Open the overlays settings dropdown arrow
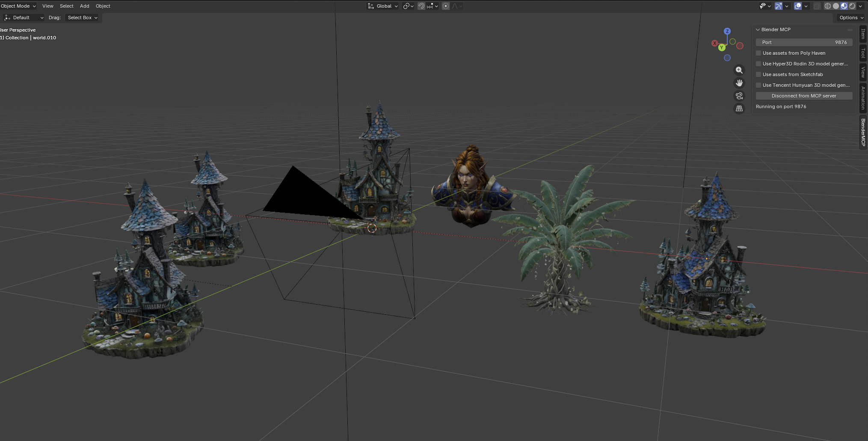 [x=806, y=6]
